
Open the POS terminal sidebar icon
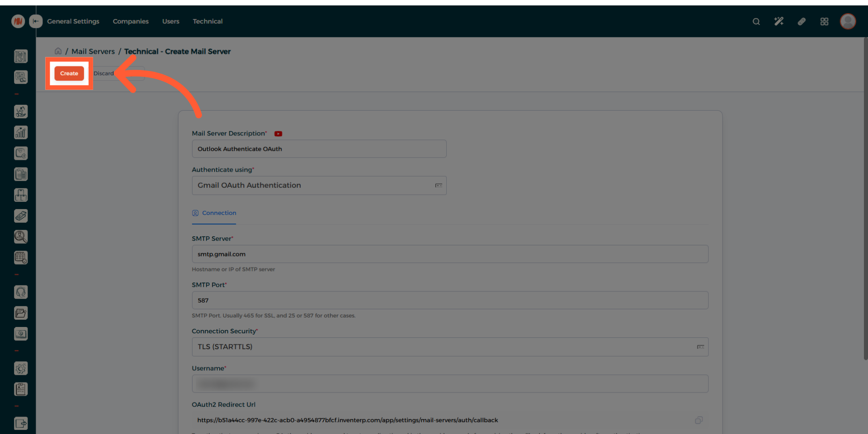tap(21, 216)
